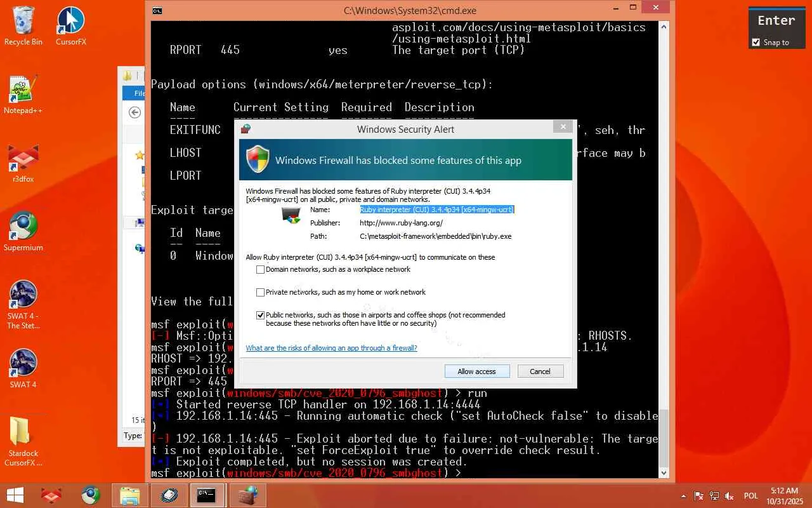Show hidden tray icons arrow
Screen dimensions: 812x508
pos(683,496)
